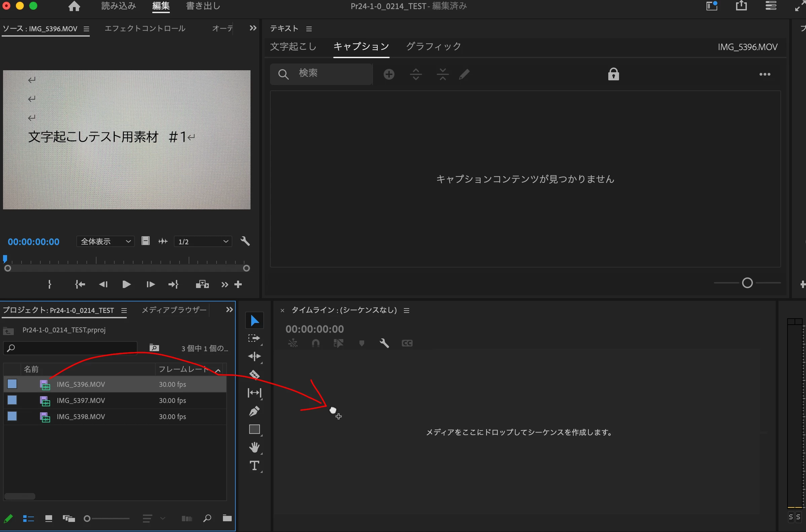Click the new bin folder icon

pyautogui.click(x=227, y=518)
